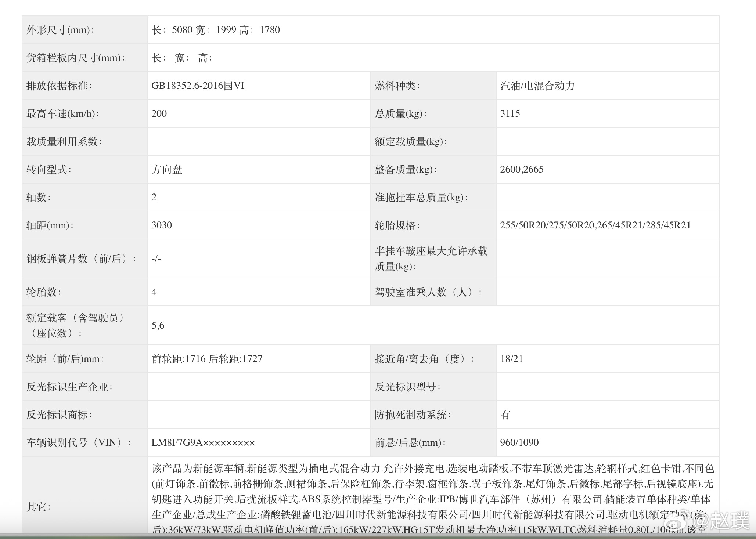Select overhang value '960/1090'
The width and height of the screenshot is (756, 539).
point(519,442)
